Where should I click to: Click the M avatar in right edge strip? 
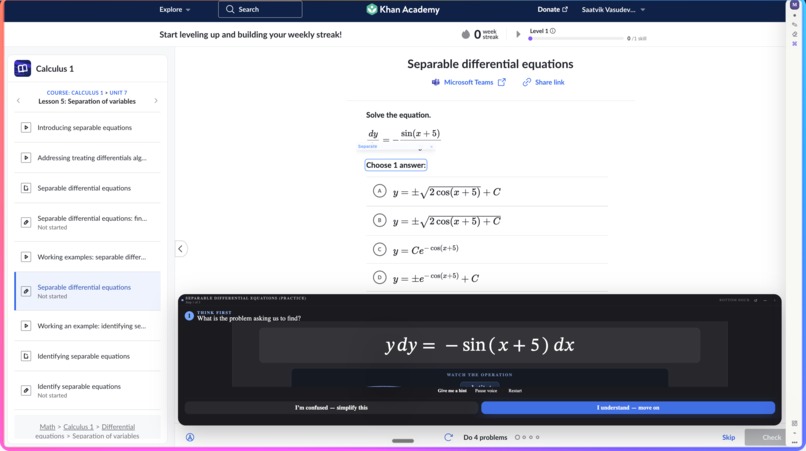tap(795, 5)
